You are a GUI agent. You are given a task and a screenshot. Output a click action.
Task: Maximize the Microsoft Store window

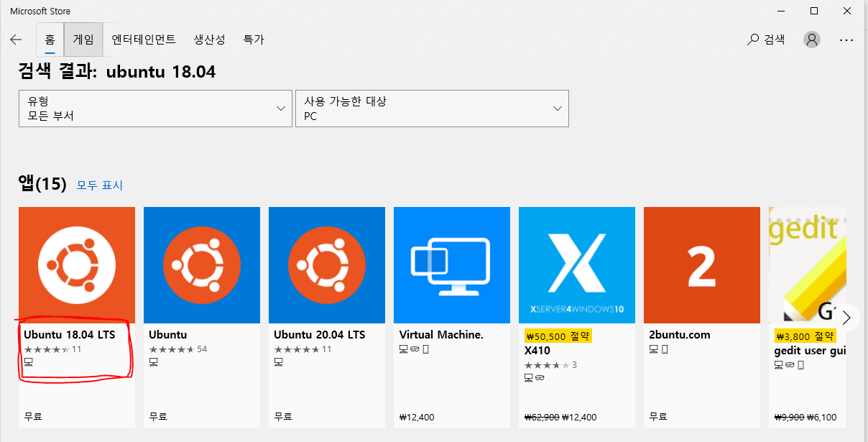pyautogui.click(x=814, y=11)
